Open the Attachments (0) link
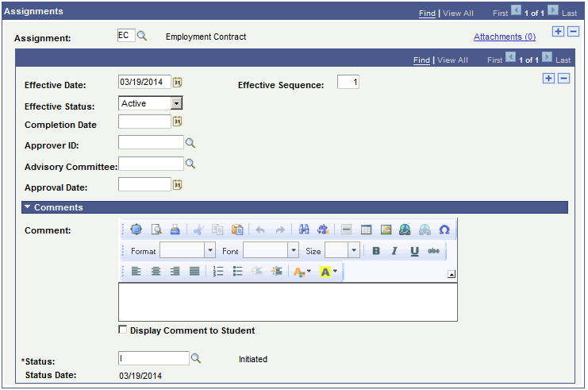Image resolution: width=588 pixels, height=390 pixels. [x=505, y=37]
